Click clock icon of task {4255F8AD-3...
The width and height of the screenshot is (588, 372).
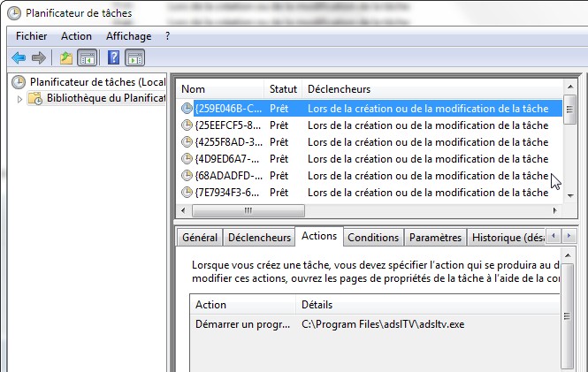[187, 142]
